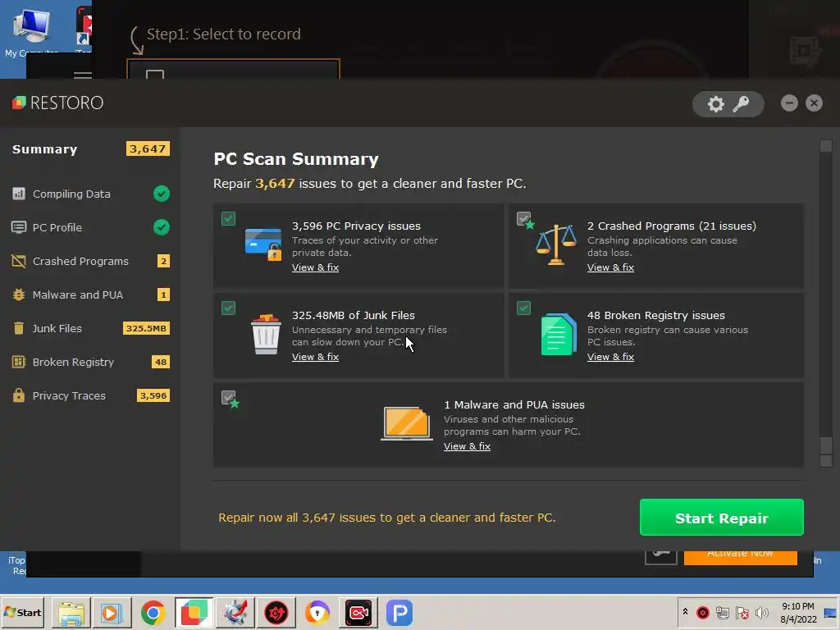Toggle Malware and PUA issues checkbox

pyautogui.click(x=228, y=398)
